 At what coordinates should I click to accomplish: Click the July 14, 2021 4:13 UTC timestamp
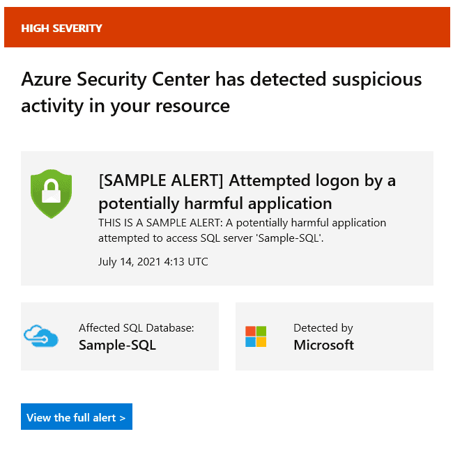(x=153, y=261)
